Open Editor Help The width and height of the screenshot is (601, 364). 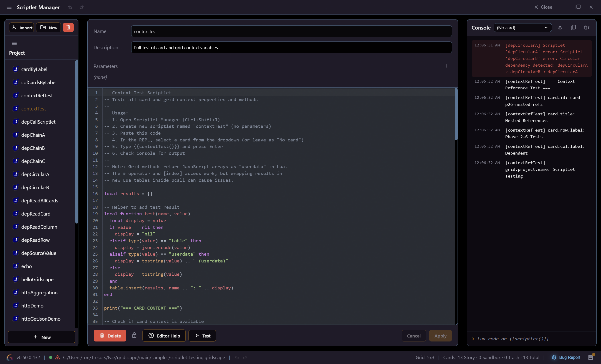click(x=164, y=336)
